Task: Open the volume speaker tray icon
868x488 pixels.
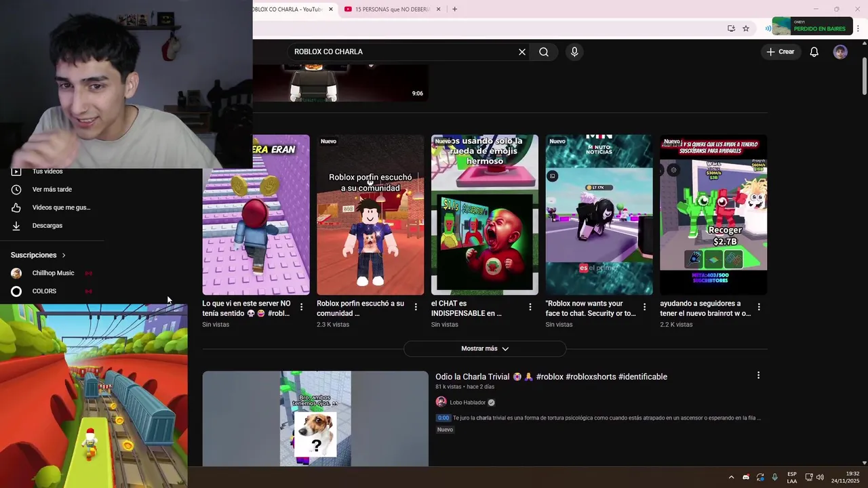Action: click(820, 477)
